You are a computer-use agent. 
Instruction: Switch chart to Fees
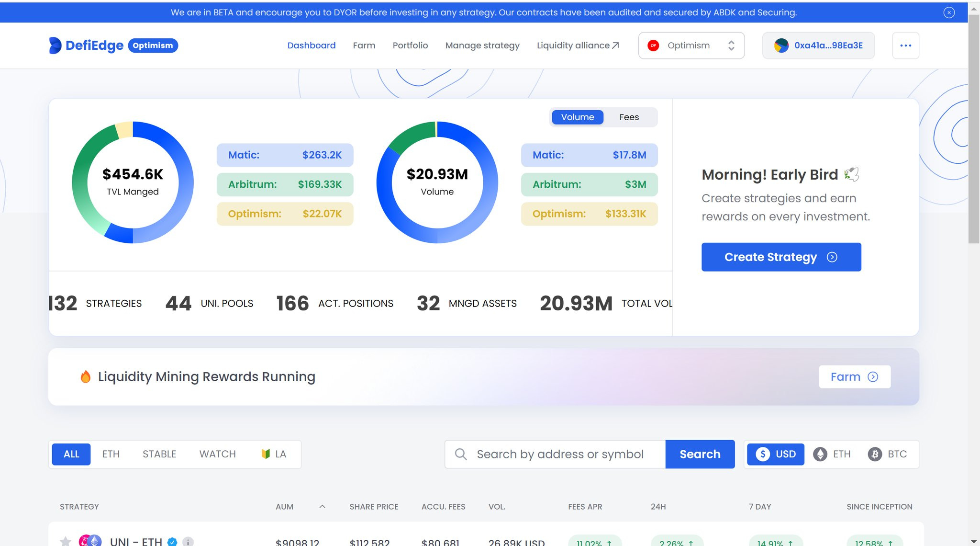629,117
